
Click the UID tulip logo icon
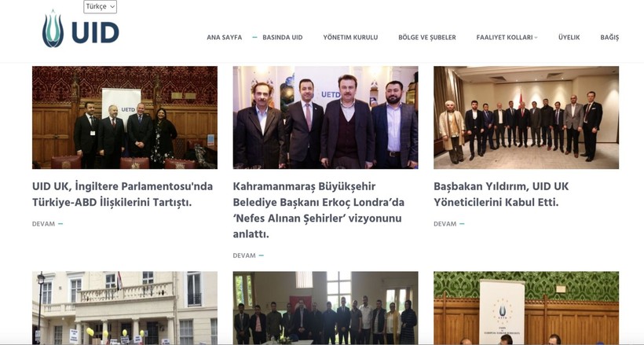click(53, 29)
